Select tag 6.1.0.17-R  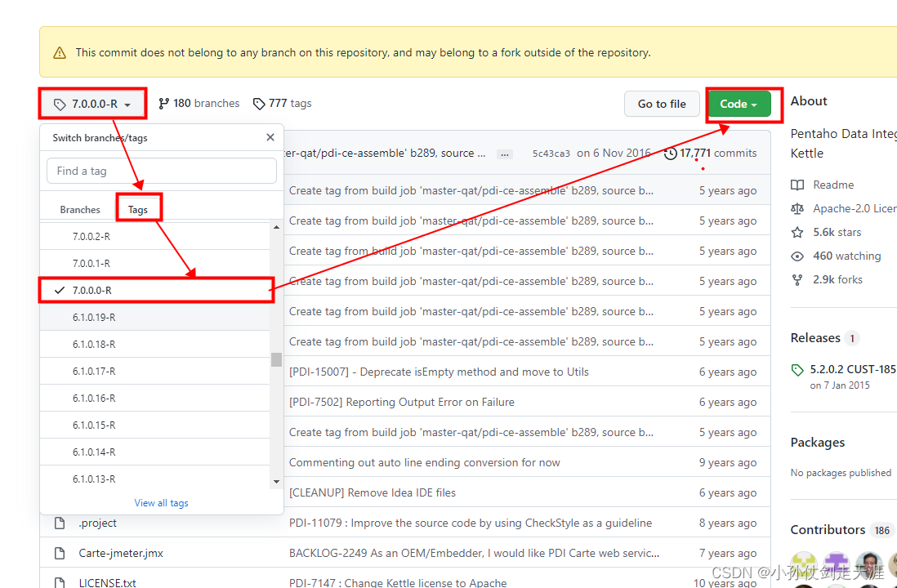[x=154, y=372]
